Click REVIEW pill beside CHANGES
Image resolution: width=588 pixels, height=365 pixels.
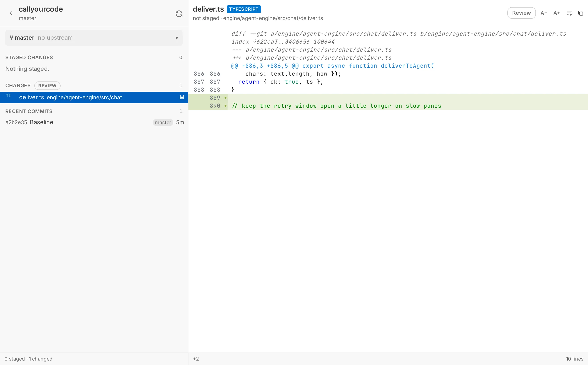[47, 86]
